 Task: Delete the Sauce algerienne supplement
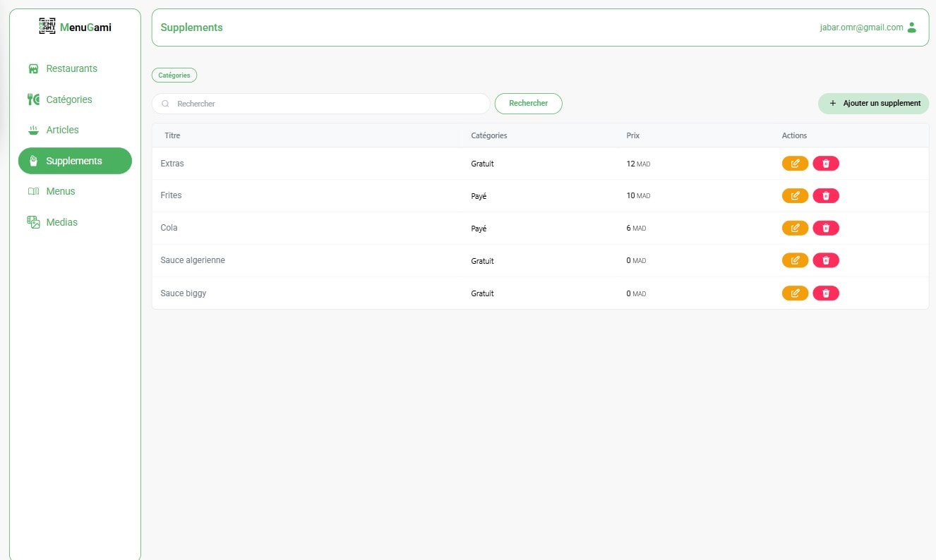click(x=826, y=261)
